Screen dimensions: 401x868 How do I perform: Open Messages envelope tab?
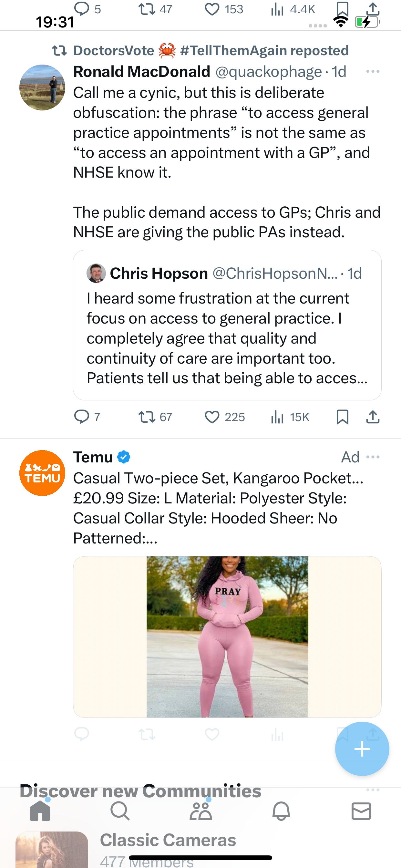[361, 811]
